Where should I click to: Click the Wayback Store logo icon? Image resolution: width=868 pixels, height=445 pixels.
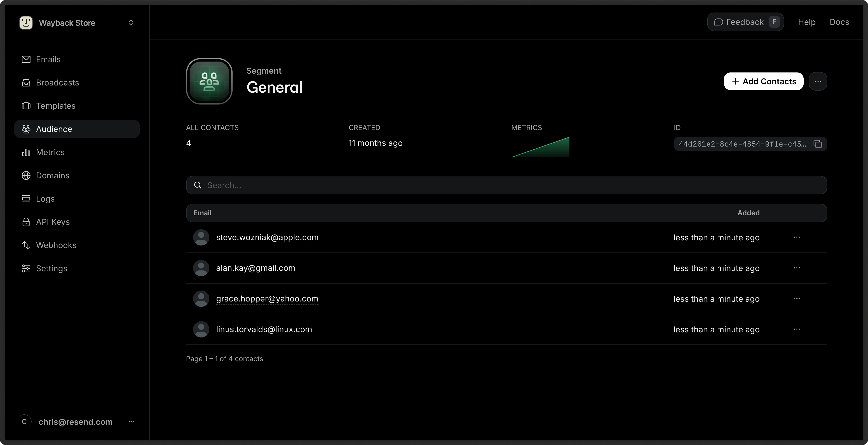click(26, 23)
